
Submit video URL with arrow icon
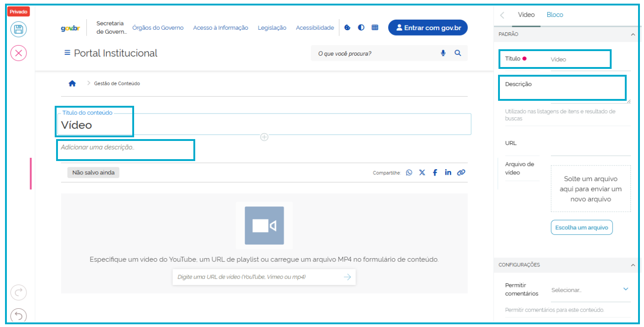coord(348,277)
